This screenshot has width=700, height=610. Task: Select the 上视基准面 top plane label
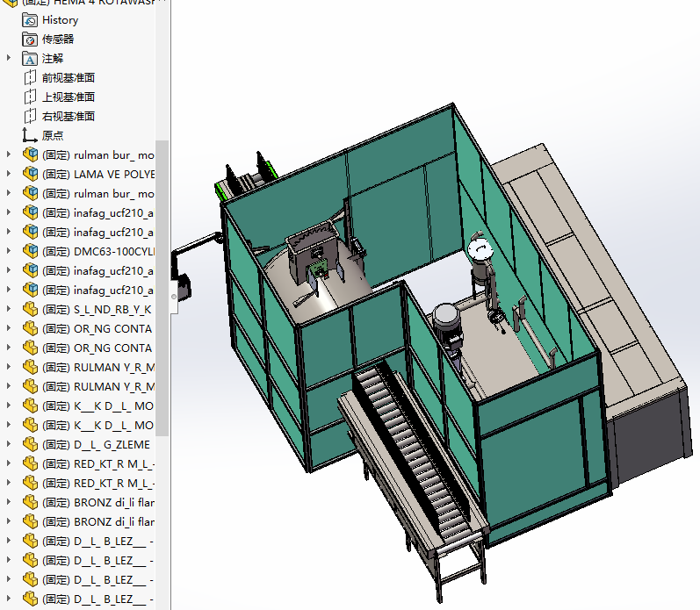coord(69,97)
